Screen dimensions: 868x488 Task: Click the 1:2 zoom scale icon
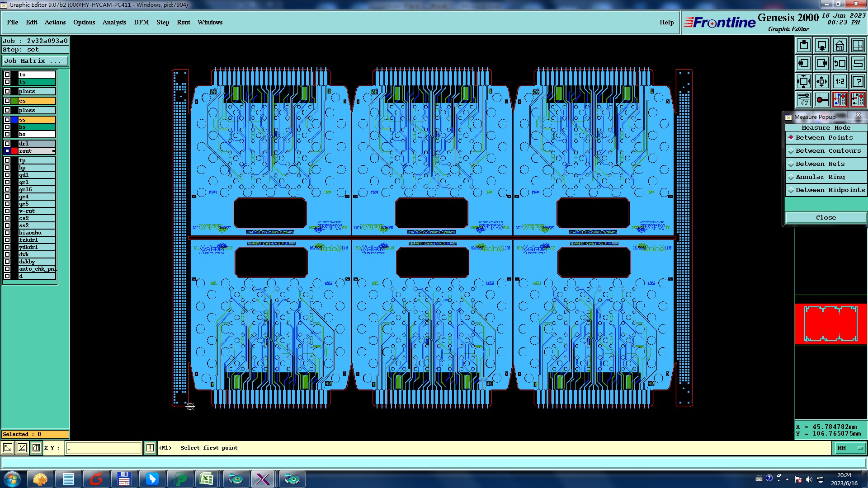[x=840, y=81]
